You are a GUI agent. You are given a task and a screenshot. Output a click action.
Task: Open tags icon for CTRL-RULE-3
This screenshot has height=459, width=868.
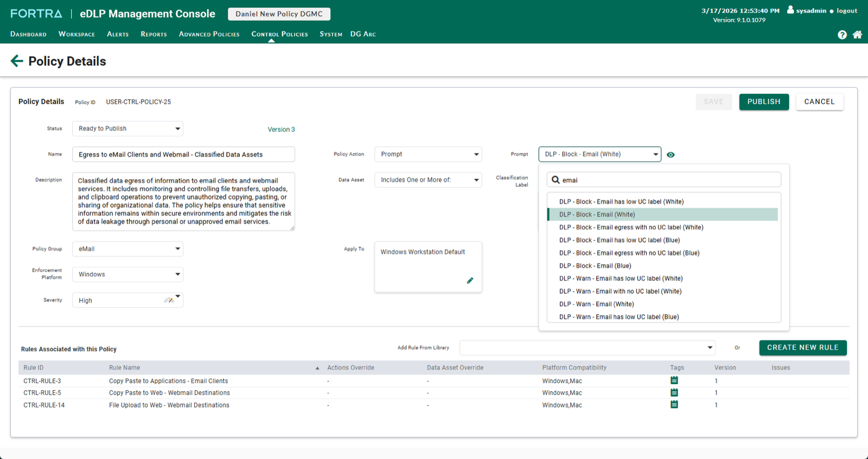point(674,380)
